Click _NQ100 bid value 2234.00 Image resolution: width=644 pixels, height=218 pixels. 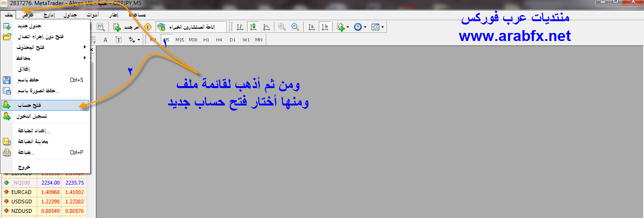(x=50, y=183)
